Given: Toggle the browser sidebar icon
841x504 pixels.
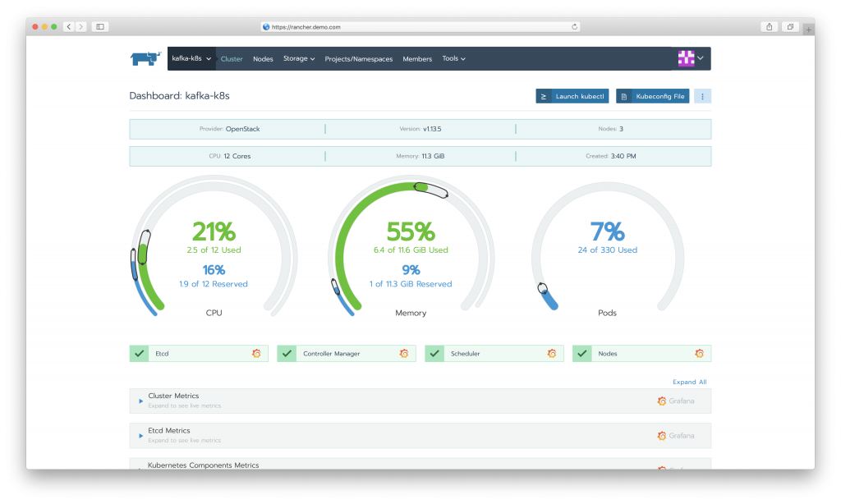Looking at the screenshot, I should pyautogui.click(x=100, y=26).
